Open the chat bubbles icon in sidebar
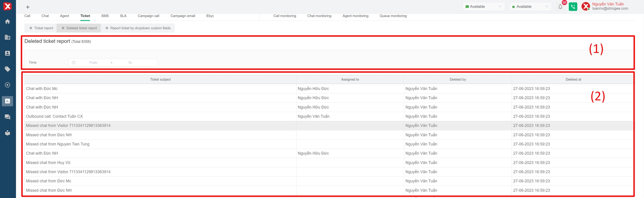This screenshot has width=644, height=198. 8,117
